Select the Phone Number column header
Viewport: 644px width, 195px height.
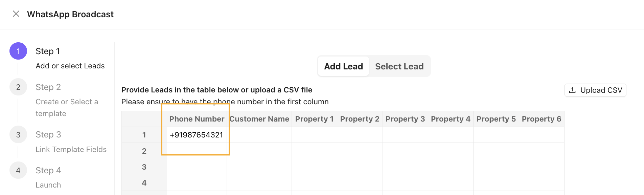coord(197,119)
